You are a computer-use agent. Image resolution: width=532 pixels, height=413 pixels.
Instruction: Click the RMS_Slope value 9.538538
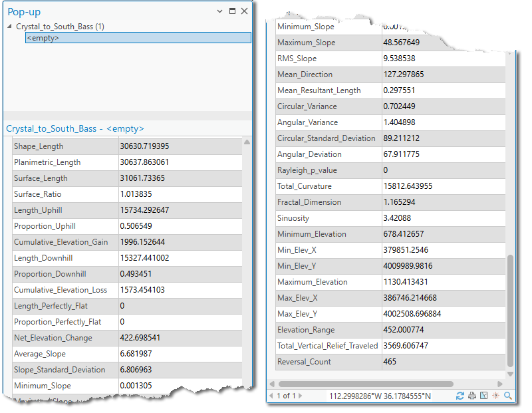pos(399,59)
